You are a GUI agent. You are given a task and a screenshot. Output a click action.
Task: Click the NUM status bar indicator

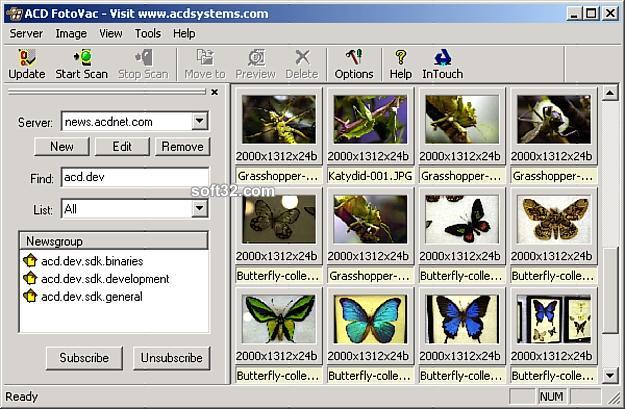[552, 397]
